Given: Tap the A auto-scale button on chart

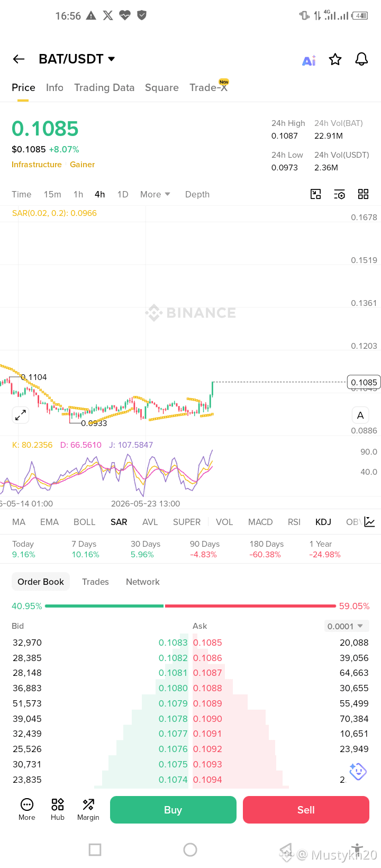Looking at the screenshot, I should tap(360, 415).
